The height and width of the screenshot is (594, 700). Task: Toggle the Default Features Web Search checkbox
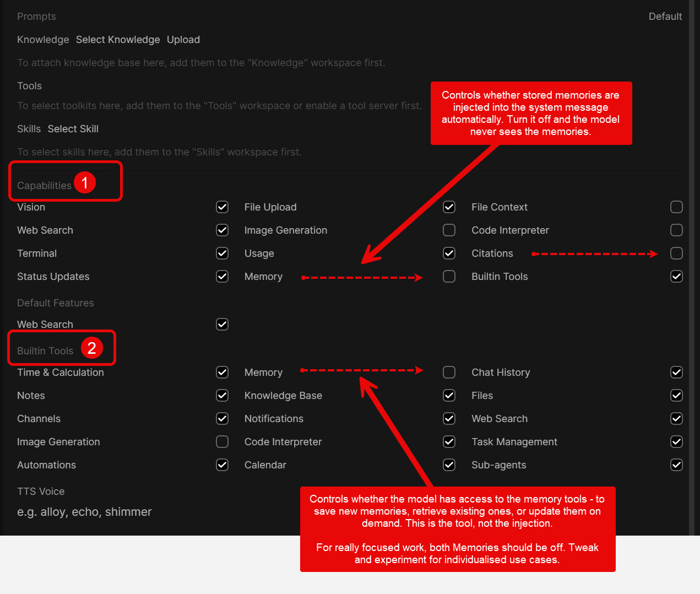[x=222, y=325]
